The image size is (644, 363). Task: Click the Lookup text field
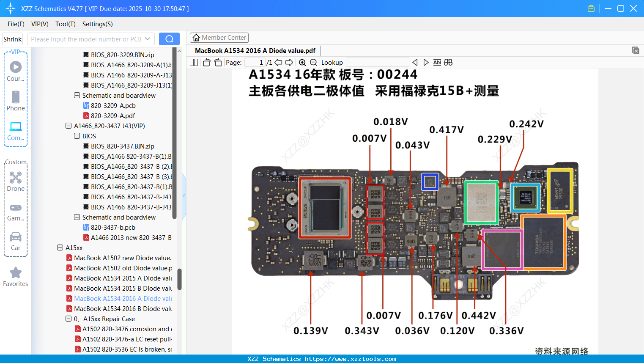point(377,62)
